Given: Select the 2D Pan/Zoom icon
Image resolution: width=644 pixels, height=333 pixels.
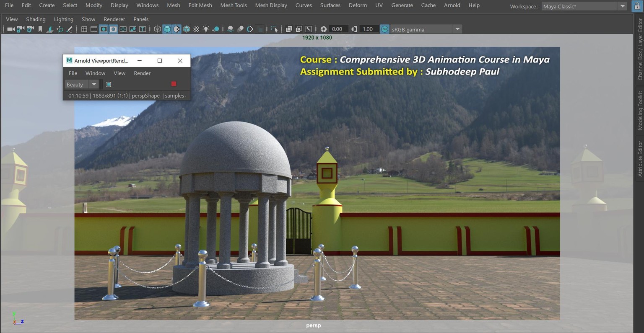Looking at the screenshot, I should tap(60, 29).
